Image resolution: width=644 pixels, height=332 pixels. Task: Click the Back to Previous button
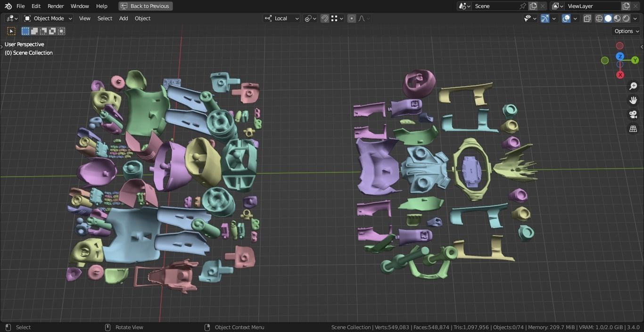pos(145,6)
